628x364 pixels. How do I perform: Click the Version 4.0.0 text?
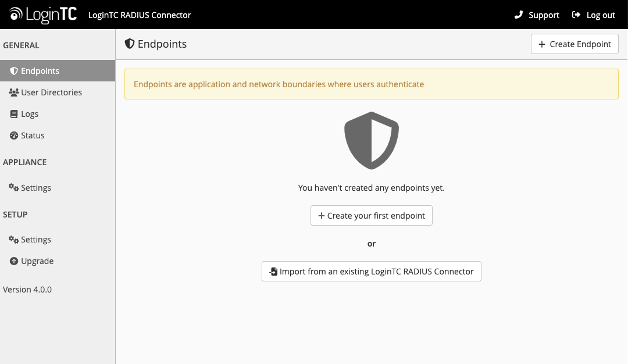(x=27, y=290)
